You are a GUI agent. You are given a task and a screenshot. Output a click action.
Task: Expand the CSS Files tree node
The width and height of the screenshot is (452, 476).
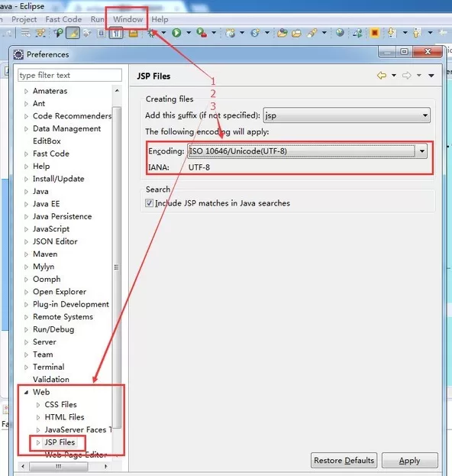coord(38,405)
